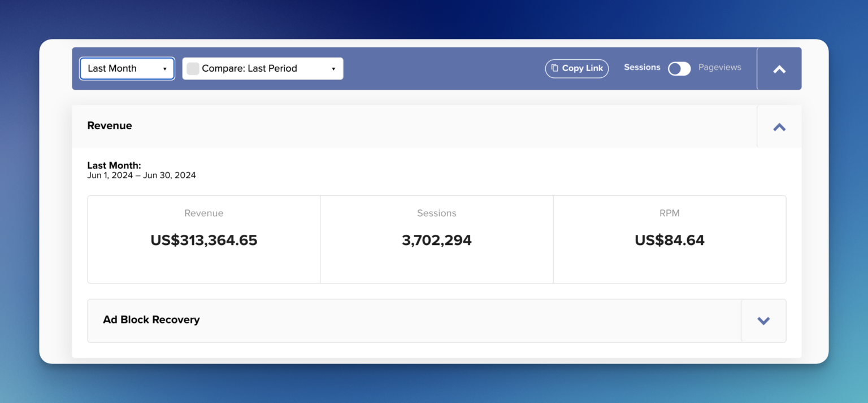The width and height of the screenshot is (868, 403).
Task: Click the Revenue section header title
Action: click(110, 126)
